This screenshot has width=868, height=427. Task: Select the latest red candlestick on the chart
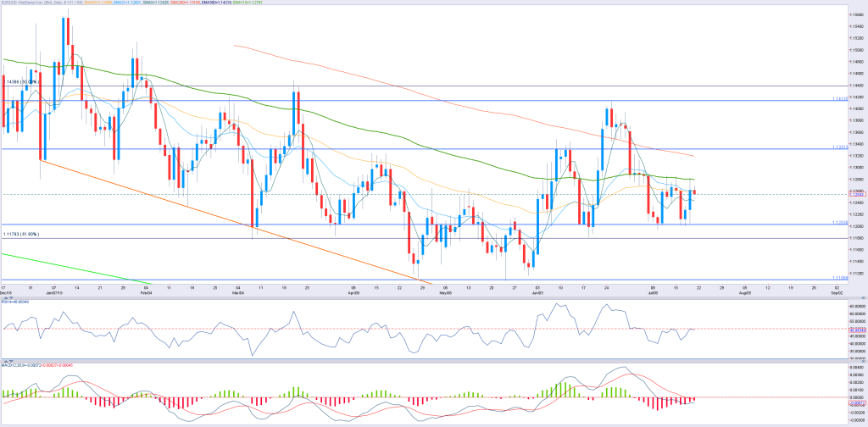(x=695, y=192)
